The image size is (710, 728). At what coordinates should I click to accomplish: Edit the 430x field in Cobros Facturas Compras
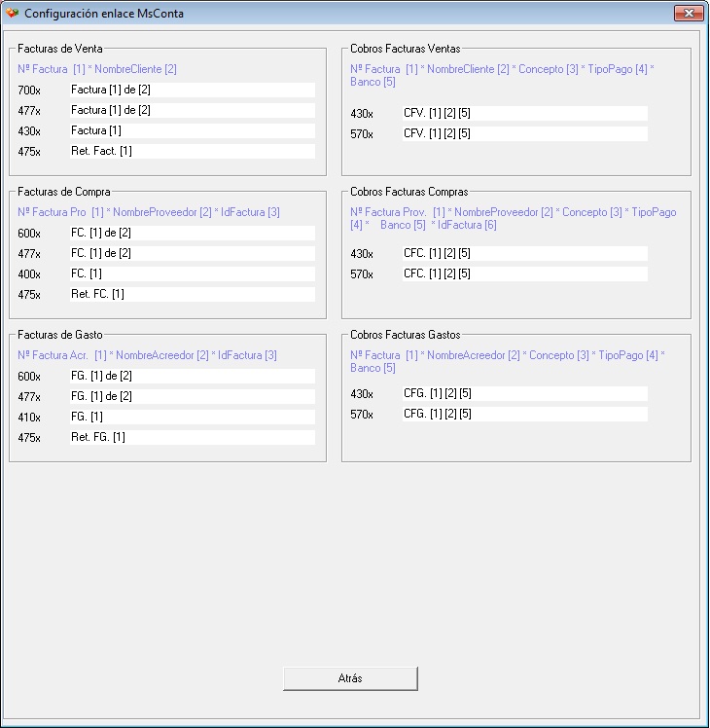tap(525, 253)
